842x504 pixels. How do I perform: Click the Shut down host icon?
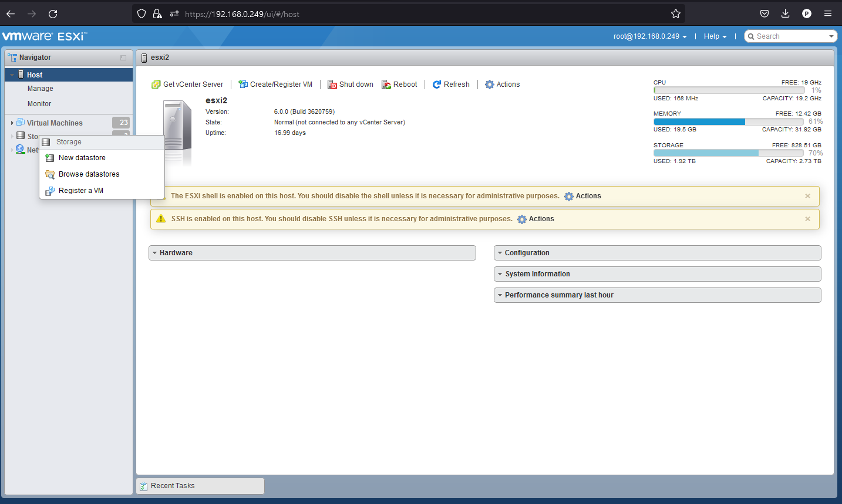pos(332,84)
